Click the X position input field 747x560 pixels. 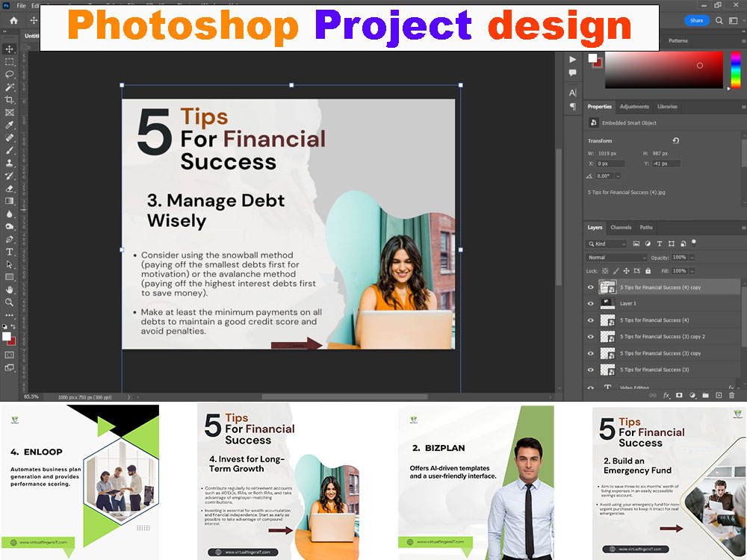610,164
